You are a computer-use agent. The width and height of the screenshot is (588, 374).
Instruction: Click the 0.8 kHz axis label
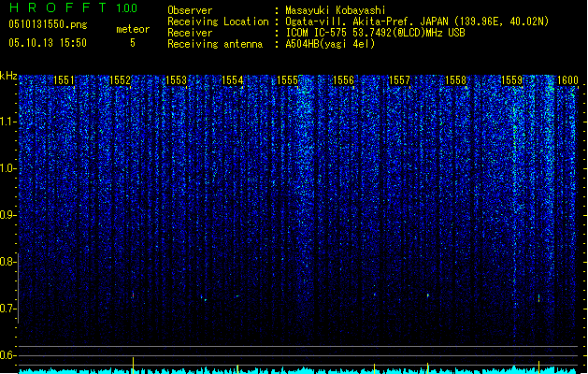pos(8,262)
